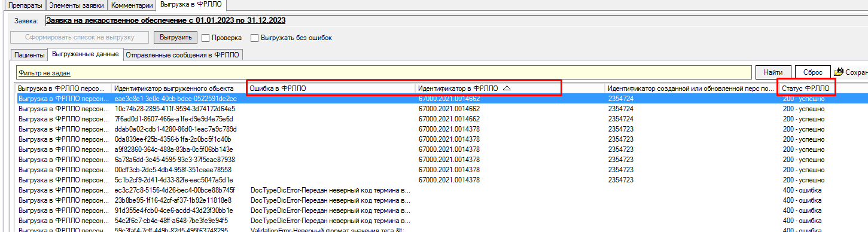Select the Пациенты sub-tab
This screenshot has height=232, width=868.
point(29,55)
